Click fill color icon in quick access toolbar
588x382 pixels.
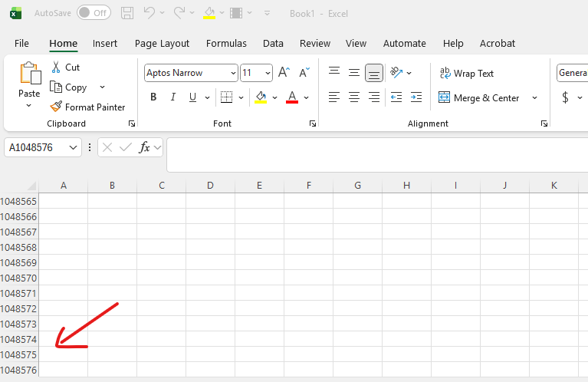209,13
